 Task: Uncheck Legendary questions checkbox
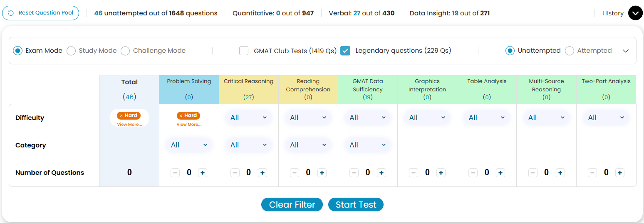click(x=345, y=51)
